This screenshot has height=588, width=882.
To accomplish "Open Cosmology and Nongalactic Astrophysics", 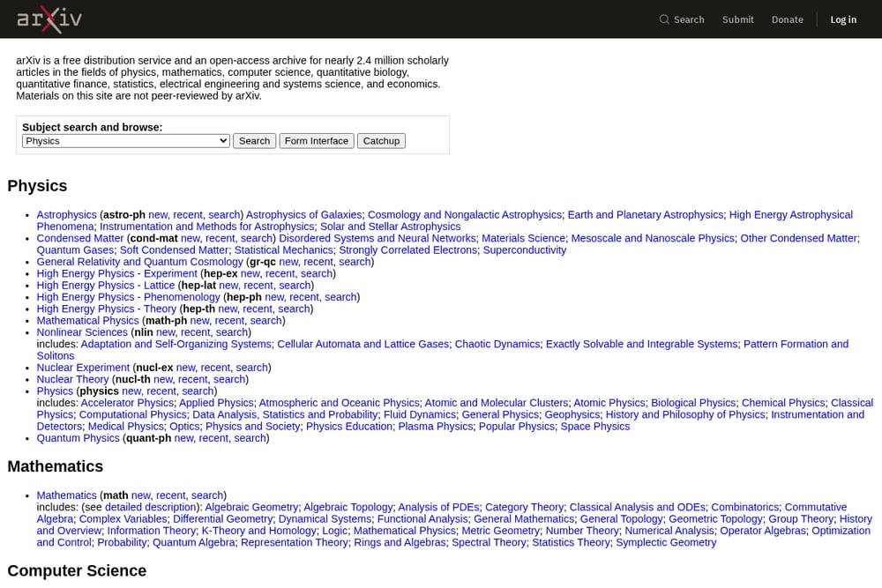I will (x=465, y=215).
